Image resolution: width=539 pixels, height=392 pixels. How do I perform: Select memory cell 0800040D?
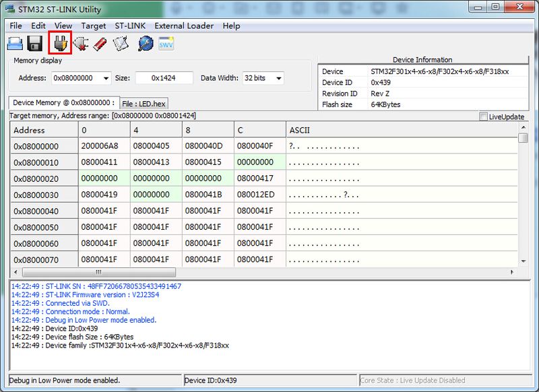(x=208, y=146)
